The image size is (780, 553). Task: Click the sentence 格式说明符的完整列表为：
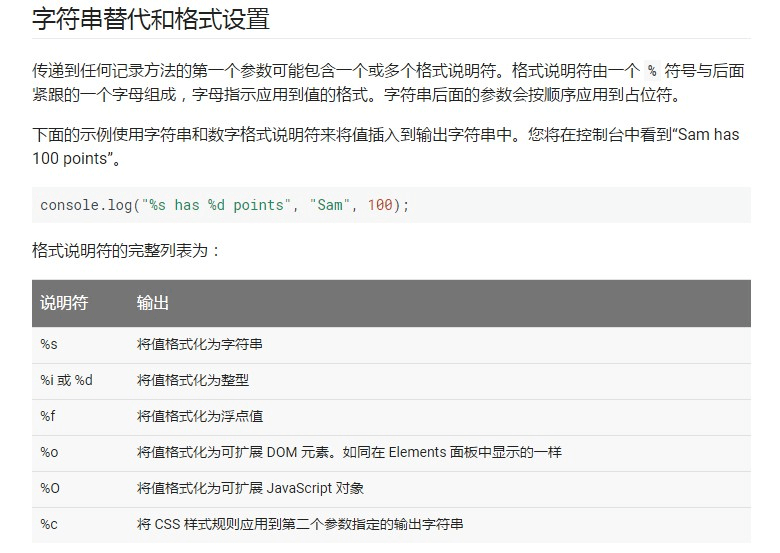pos(127,250)
